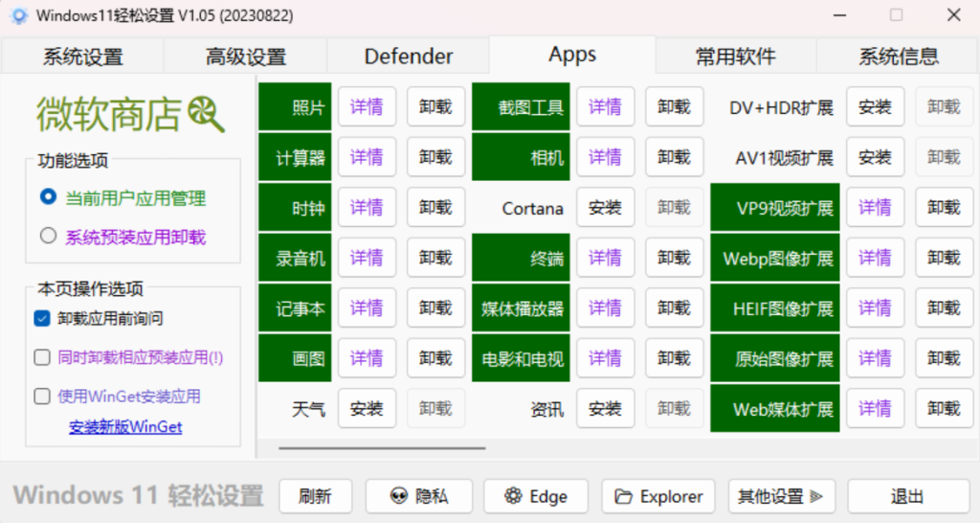
Task: Install 资讯 with its 安装 button
Action: (x=605, y=408)
